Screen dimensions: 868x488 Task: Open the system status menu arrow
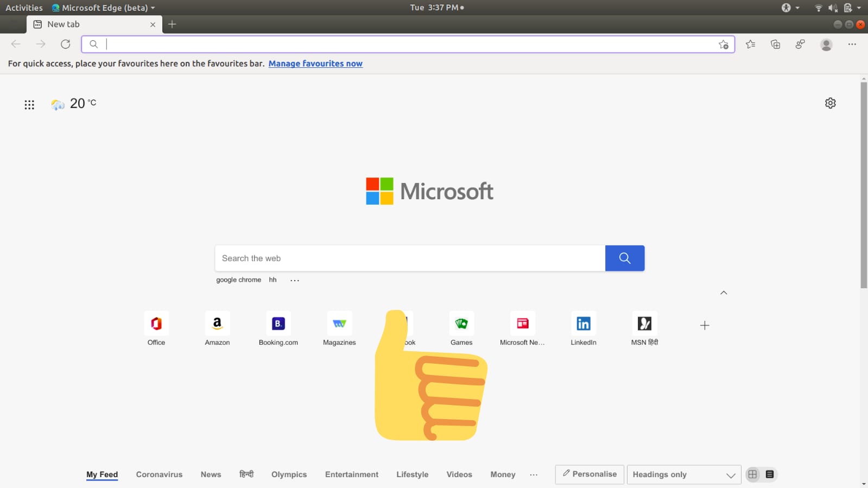859,8
